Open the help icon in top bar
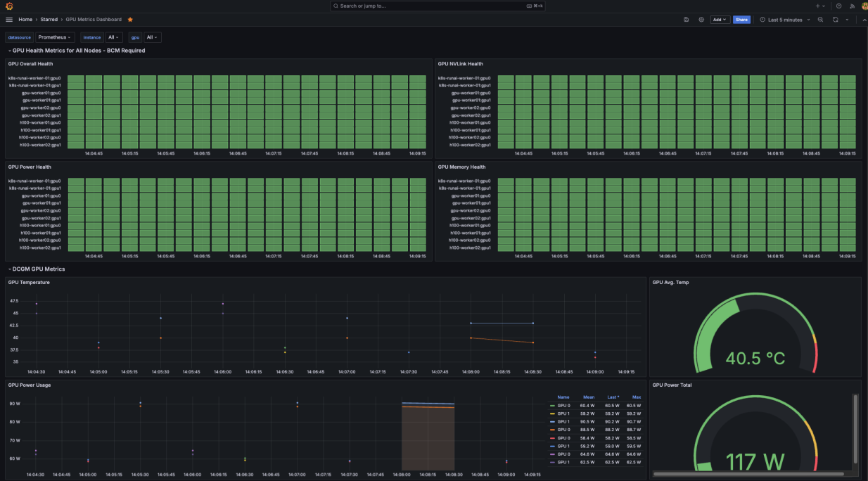The height and width of the screenshot is (481, 868). point(838,6)
